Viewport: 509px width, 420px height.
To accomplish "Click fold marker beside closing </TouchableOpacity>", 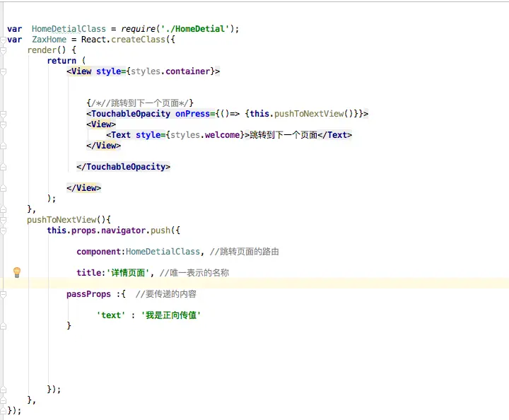I will click(x=3, y=167).
